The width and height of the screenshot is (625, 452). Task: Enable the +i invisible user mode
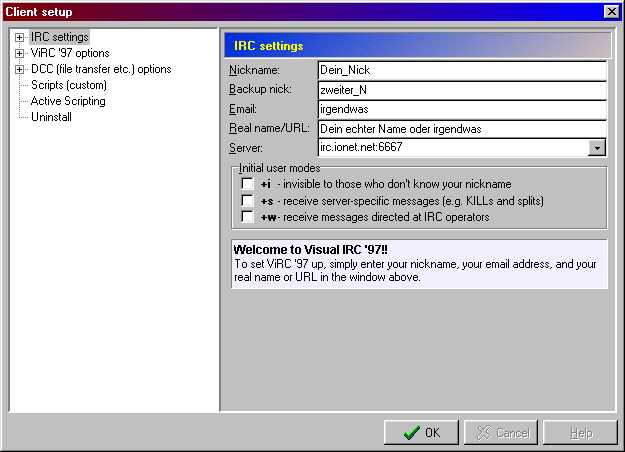[x=247, y=183]
